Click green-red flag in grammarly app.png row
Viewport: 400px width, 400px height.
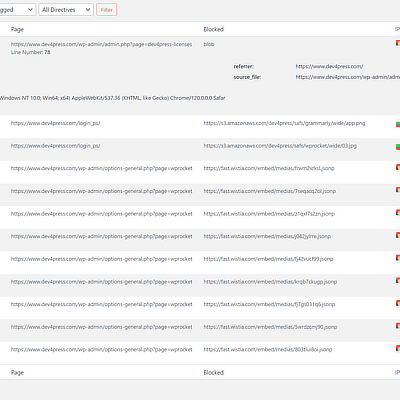(398, 124)
